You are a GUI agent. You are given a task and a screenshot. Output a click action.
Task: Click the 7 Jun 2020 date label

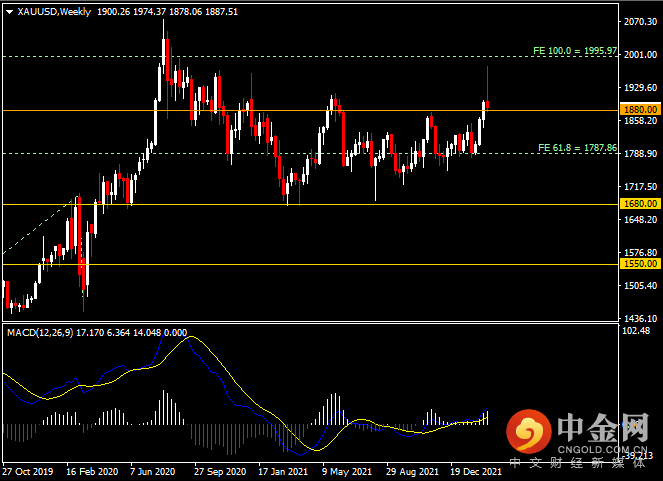click(x=153, y=472)
